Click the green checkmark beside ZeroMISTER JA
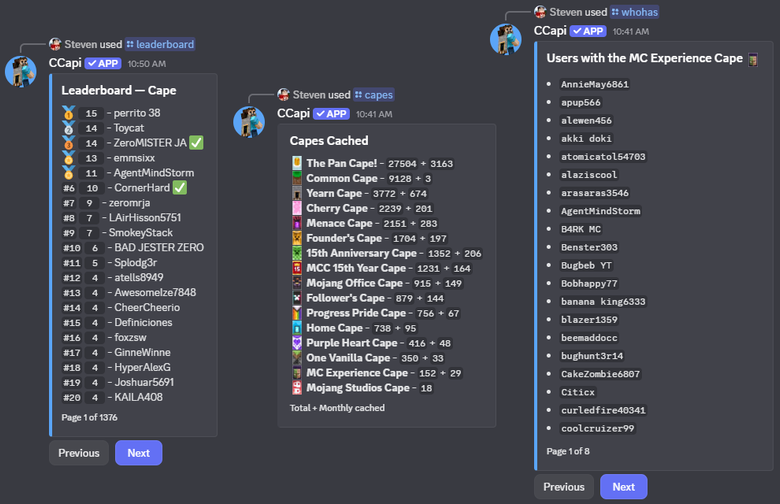 click(x=196, y=143)
